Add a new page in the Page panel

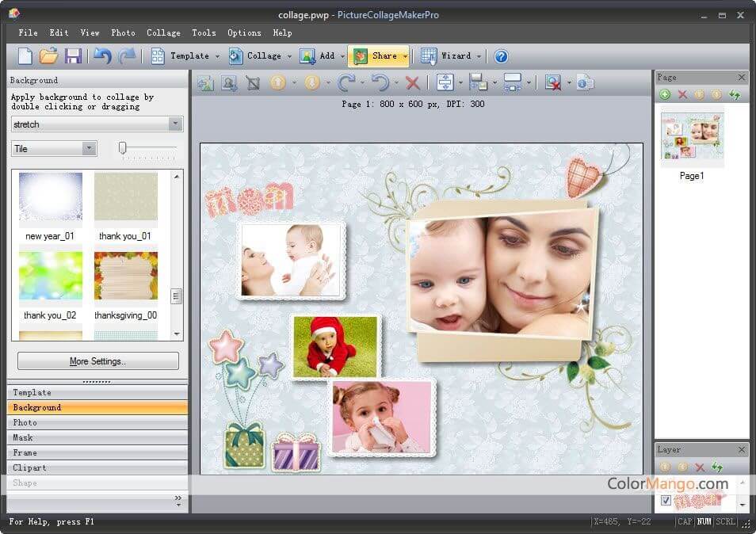pyautogui.click(x=665, y=94)
